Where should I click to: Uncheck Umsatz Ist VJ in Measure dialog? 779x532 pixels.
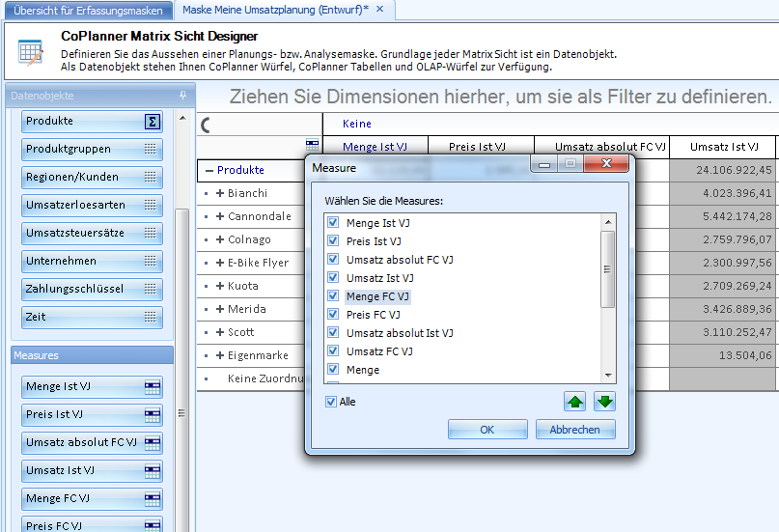[333, 277]
